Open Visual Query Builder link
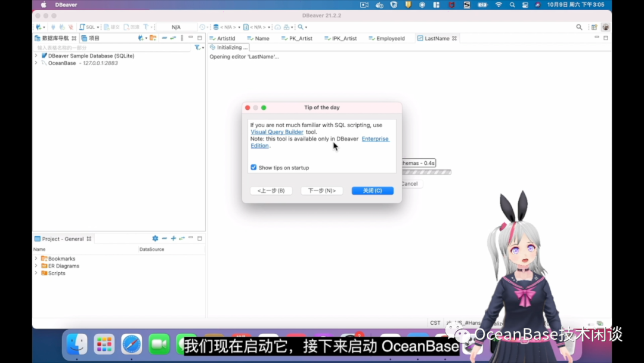Screen dimensions: 644x363 pos(277,132)
